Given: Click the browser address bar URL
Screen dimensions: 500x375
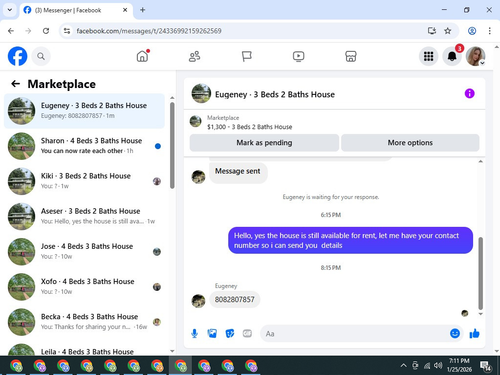Looking at the screenshot, I should (x=149, y=31).
